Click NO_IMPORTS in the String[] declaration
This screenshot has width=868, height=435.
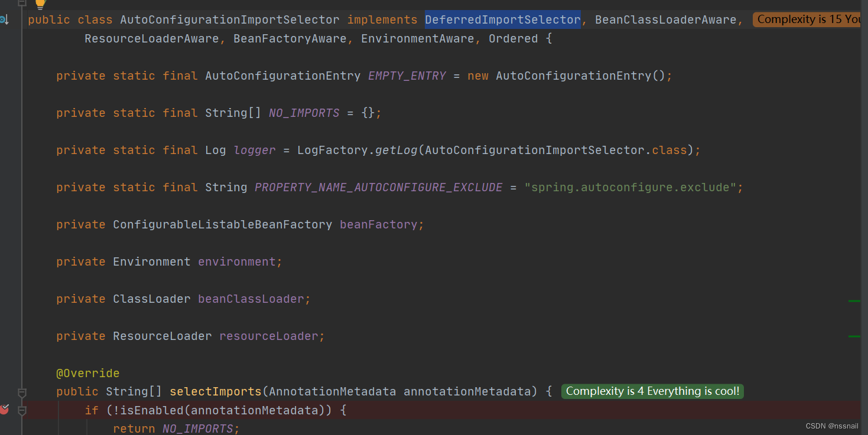tap(304, 113)
